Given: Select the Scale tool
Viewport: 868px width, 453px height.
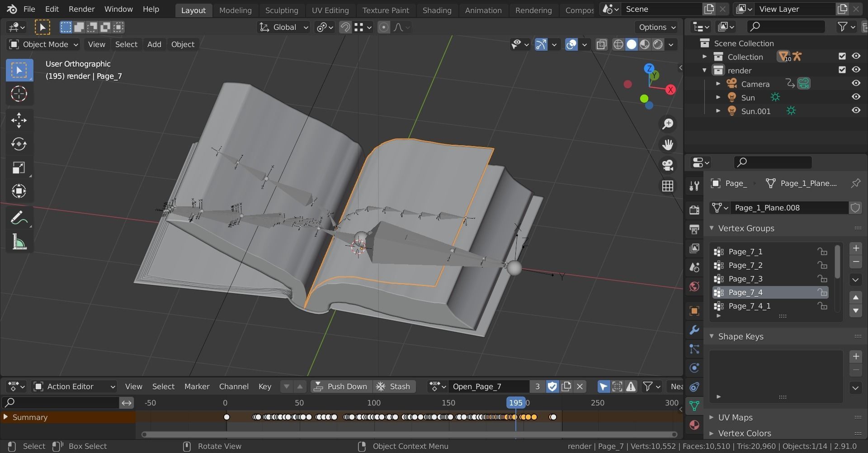Looking at the screenshot, I should point(19,168).
